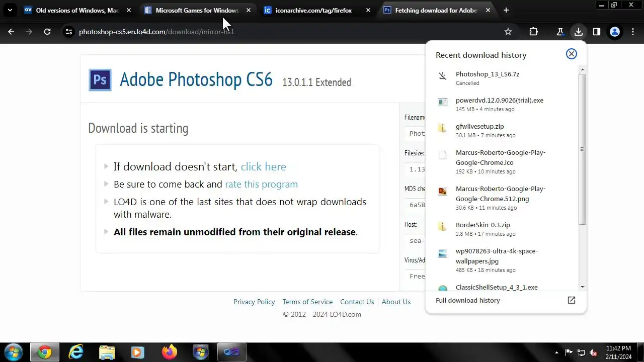The image size is (644, 362).
Task: Go back to the previous page
Action: coord(11,32)
